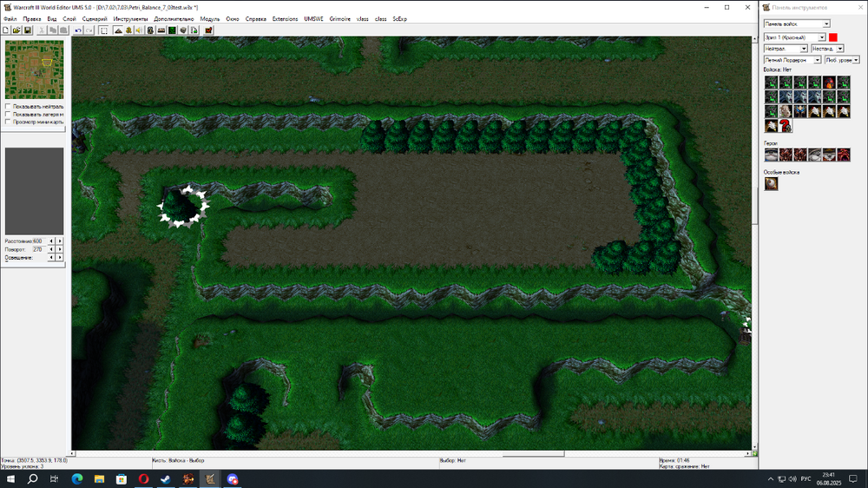The width and height of the screenshot is (868, 488).
Task: Activate the dashed-rectangle selection tool
Action: 104,30
